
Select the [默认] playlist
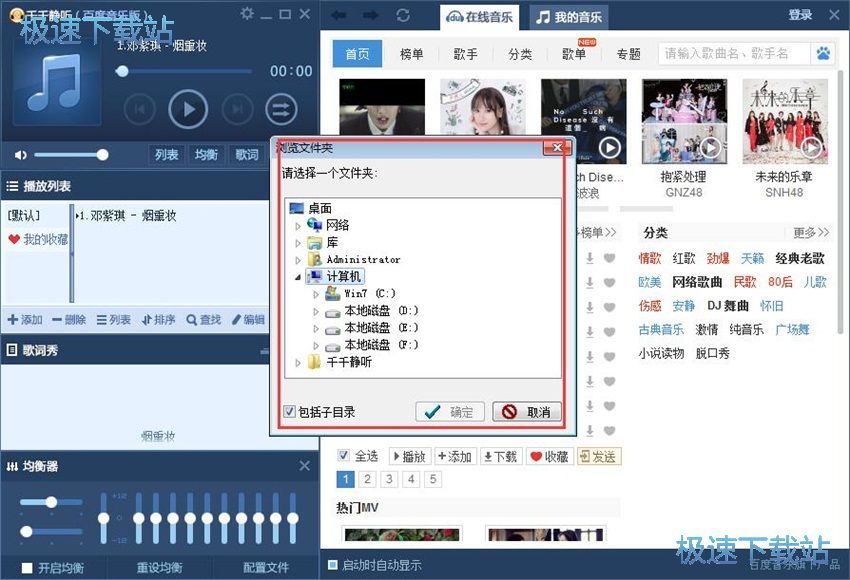(x=23, y=216)
